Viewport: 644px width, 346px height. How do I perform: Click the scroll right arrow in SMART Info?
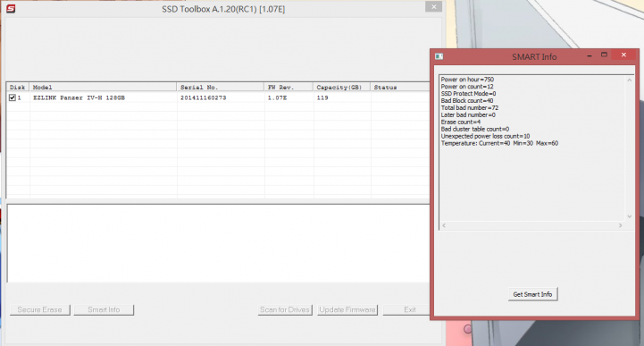(x=620, y=225)
